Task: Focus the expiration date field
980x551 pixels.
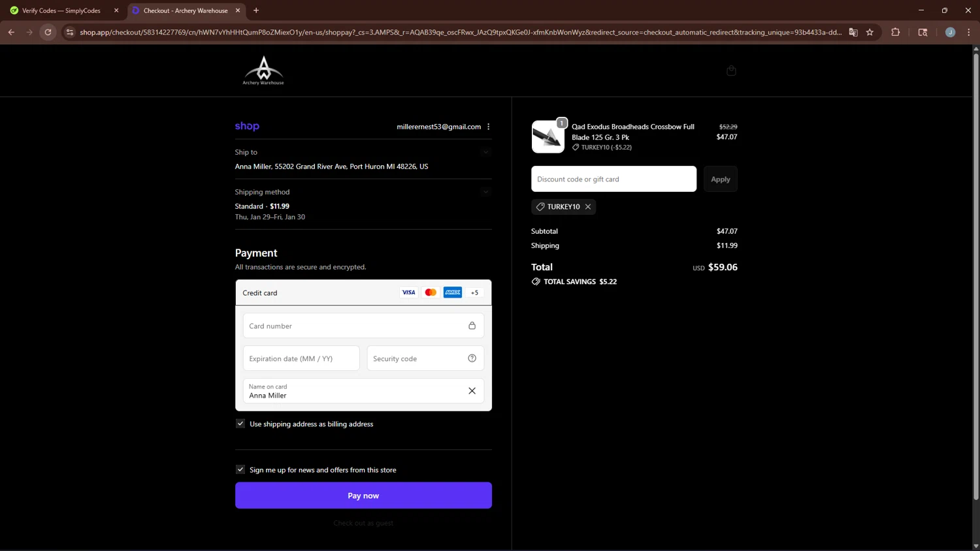Action: [301, 358]
